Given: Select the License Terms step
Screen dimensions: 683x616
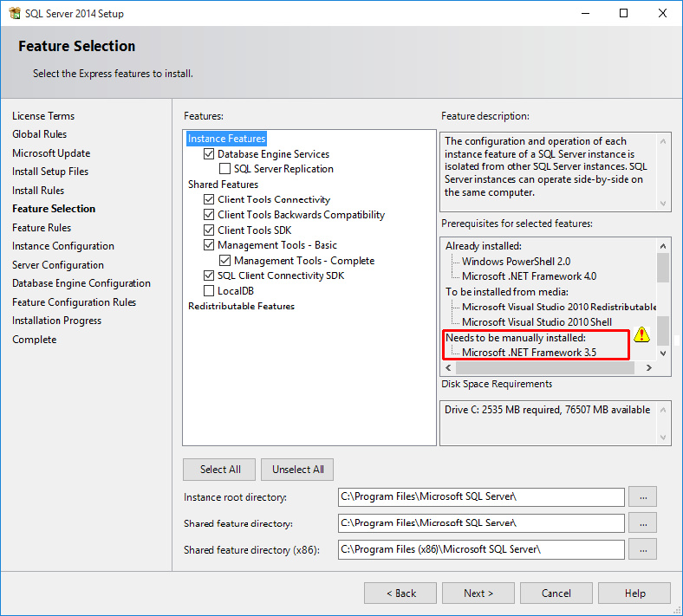Looking at the screenshot, I should pyautogui.click(x=43, y=116).
